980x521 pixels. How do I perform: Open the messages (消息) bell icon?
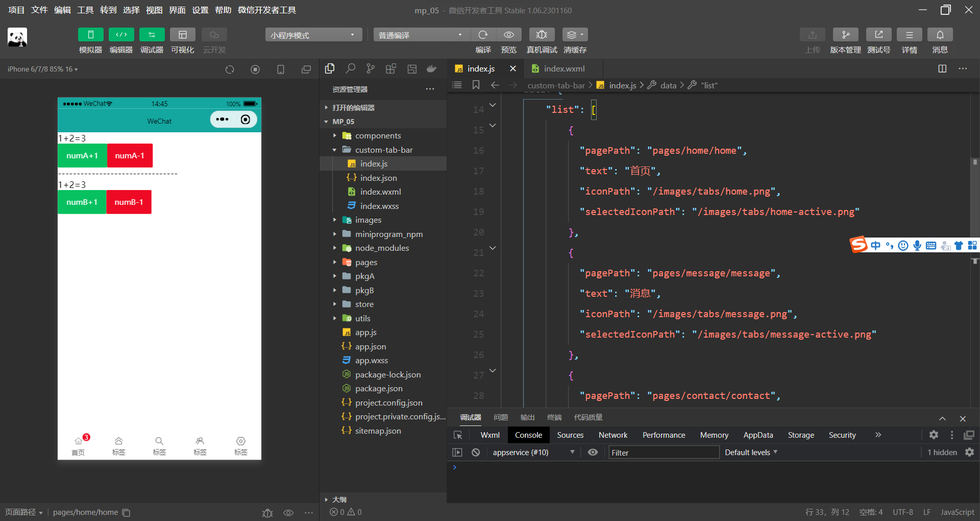940,35
